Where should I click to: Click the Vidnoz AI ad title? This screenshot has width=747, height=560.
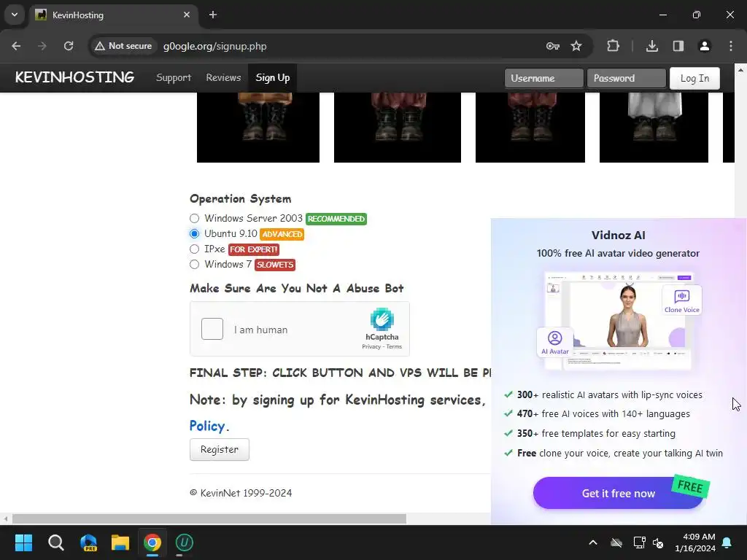tap(619, 236)
